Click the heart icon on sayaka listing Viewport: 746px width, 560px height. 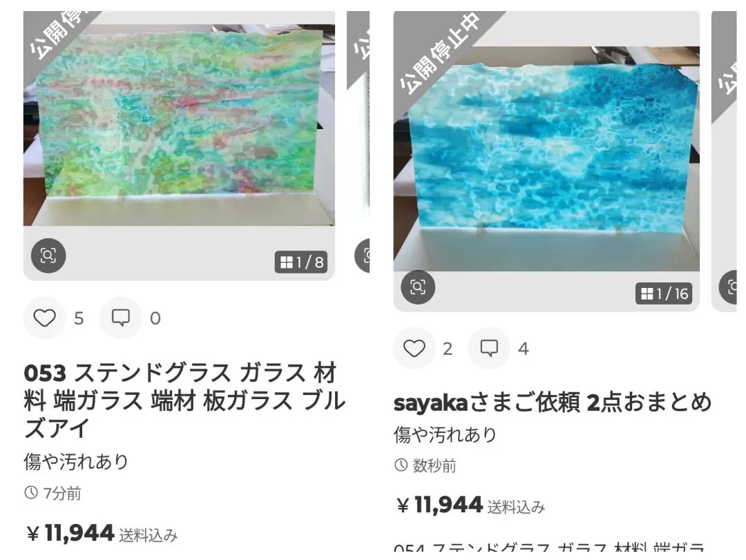(x=414, y=348)
